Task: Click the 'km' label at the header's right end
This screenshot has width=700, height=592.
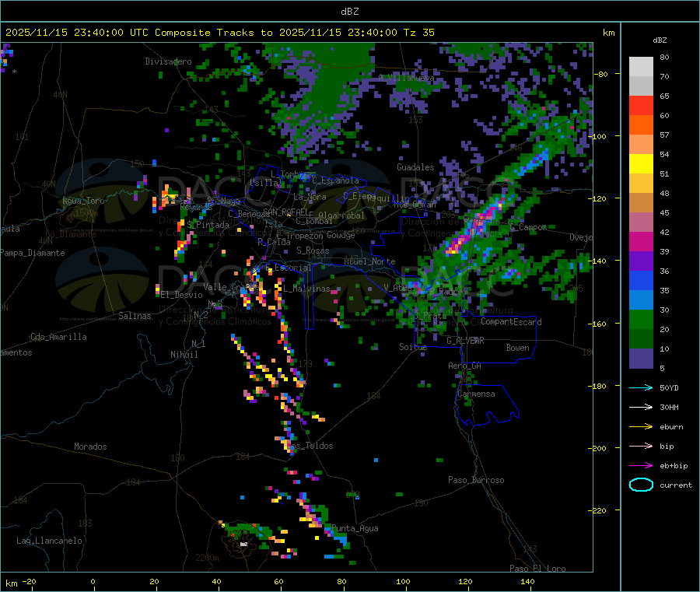Action: (608, 33)
